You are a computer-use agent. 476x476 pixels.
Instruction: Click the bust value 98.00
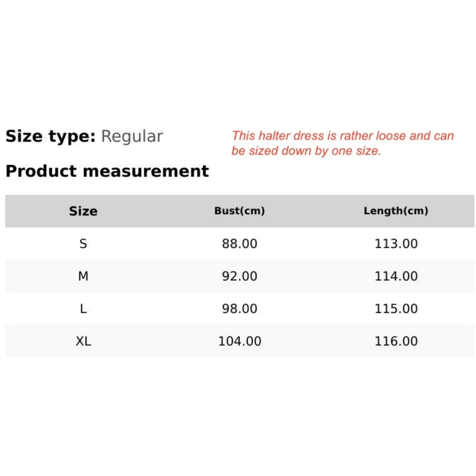(x=240, y=309)
